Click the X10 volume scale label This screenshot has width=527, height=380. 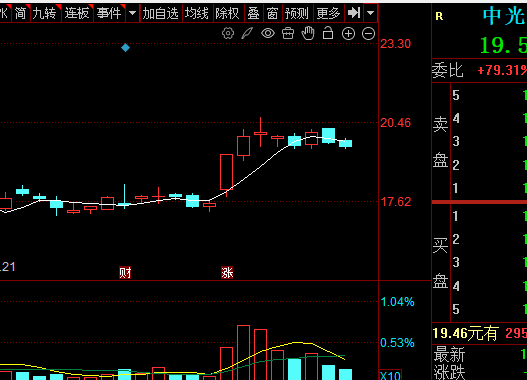[390, 375]
